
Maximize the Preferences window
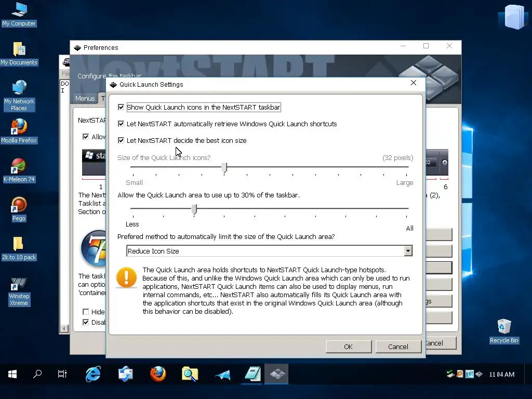click(426, 46)
